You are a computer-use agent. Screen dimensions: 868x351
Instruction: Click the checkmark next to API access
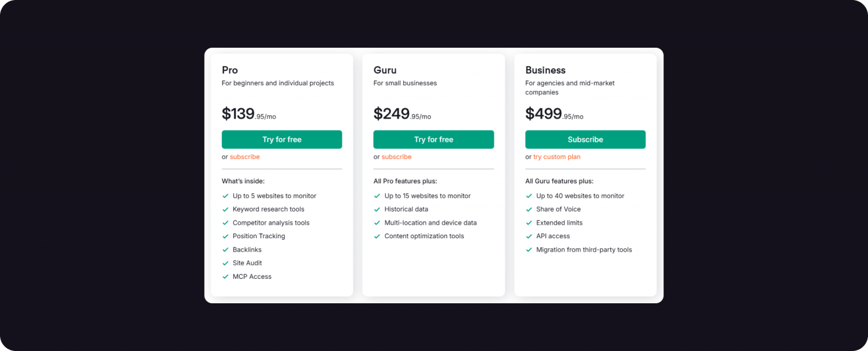pyautogui.click(x=529, y=236)
